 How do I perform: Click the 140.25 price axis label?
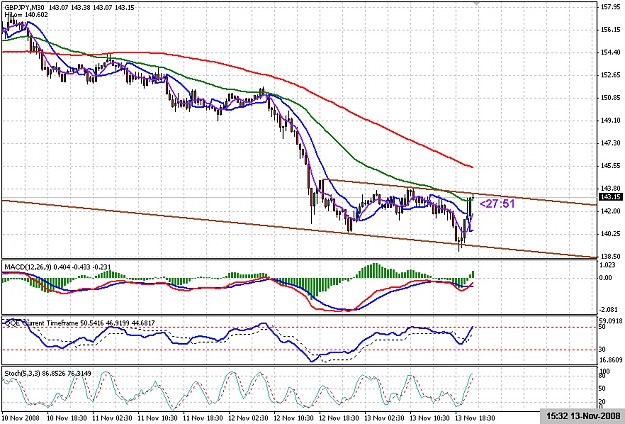pyautogui.click(x=613, y=234)
